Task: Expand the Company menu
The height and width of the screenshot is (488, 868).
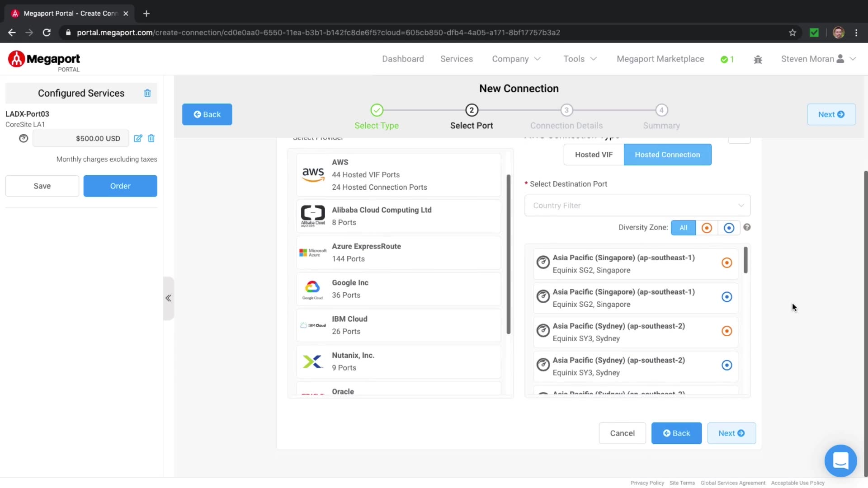Action: [x=516, y=59]
